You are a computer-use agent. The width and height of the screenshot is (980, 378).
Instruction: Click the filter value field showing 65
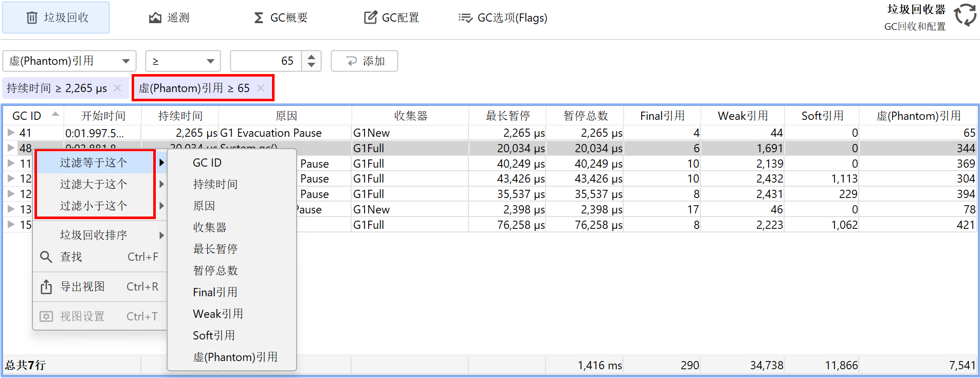266,61
